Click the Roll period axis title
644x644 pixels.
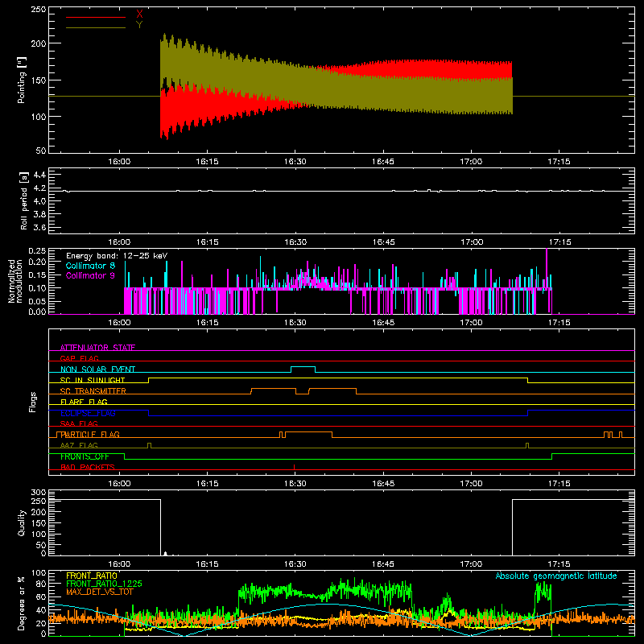[23, 200]
